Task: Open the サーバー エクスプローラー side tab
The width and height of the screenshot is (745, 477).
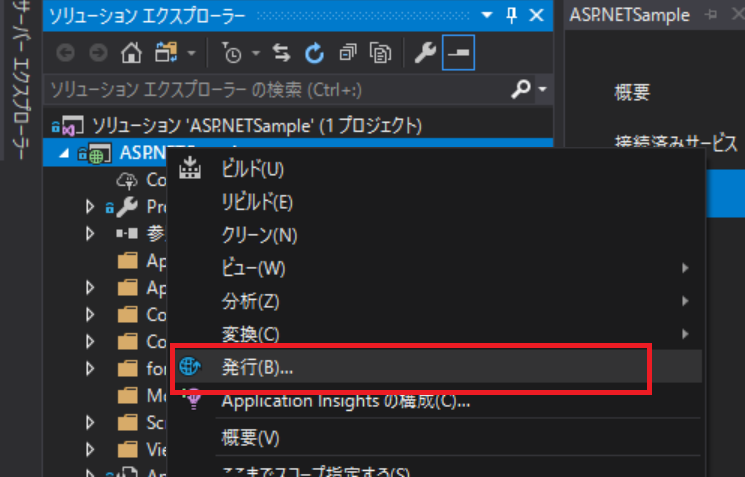Action: click(19, 80)
